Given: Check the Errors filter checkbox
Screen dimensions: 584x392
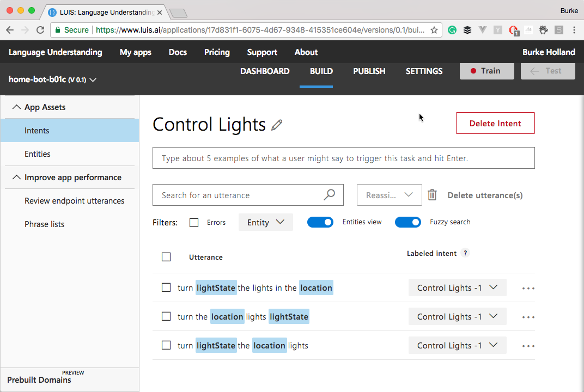Looking at the screenshot, I should coord(194,222).
